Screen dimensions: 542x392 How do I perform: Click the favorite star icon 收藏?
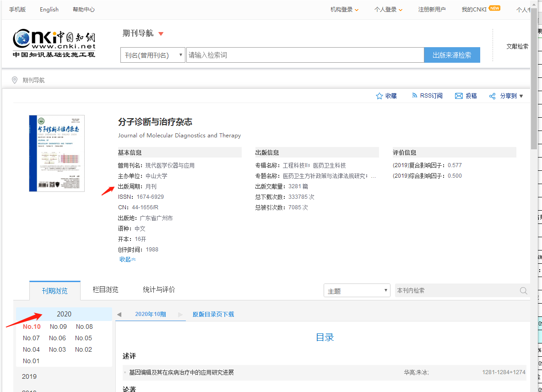click(379, 96)
